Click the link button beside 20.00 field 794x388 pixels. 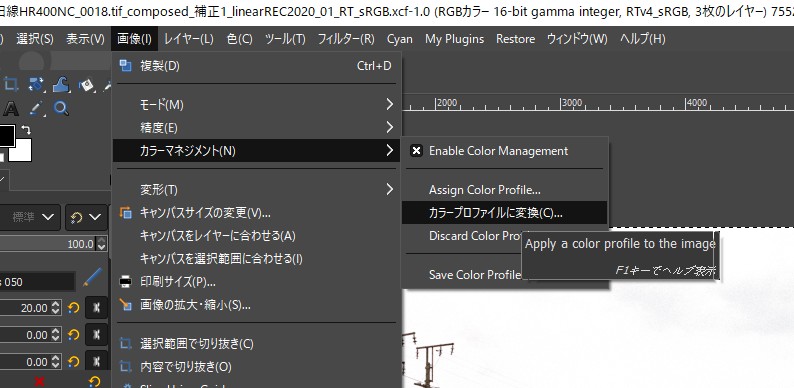tap(96, 307)
